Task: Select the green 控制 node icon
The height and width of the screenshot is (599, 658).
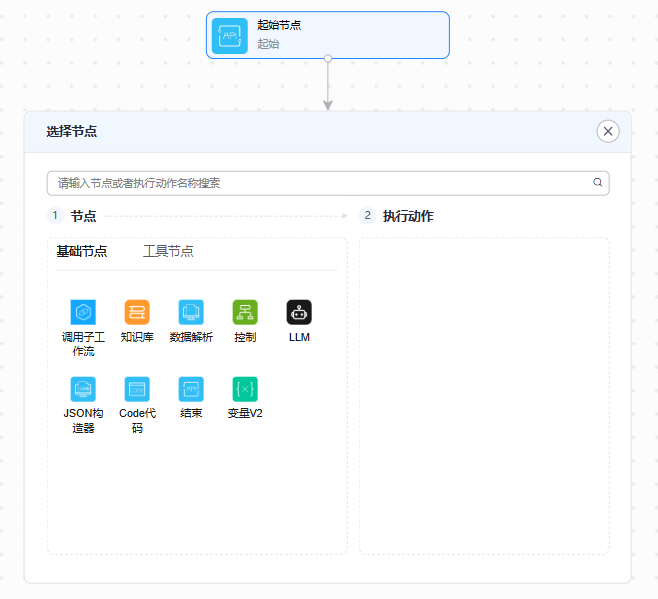Action: pyautogui.click(x=245, y=312)
